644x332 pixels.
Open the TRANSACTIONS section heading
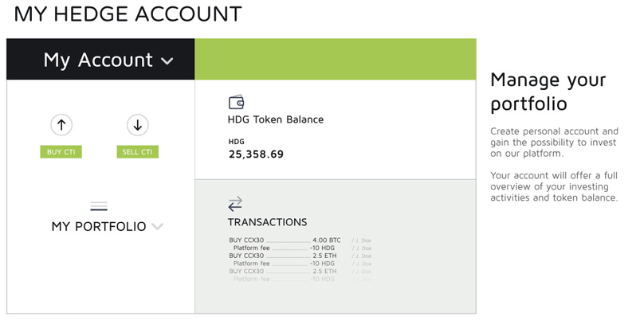coord(267,222)
